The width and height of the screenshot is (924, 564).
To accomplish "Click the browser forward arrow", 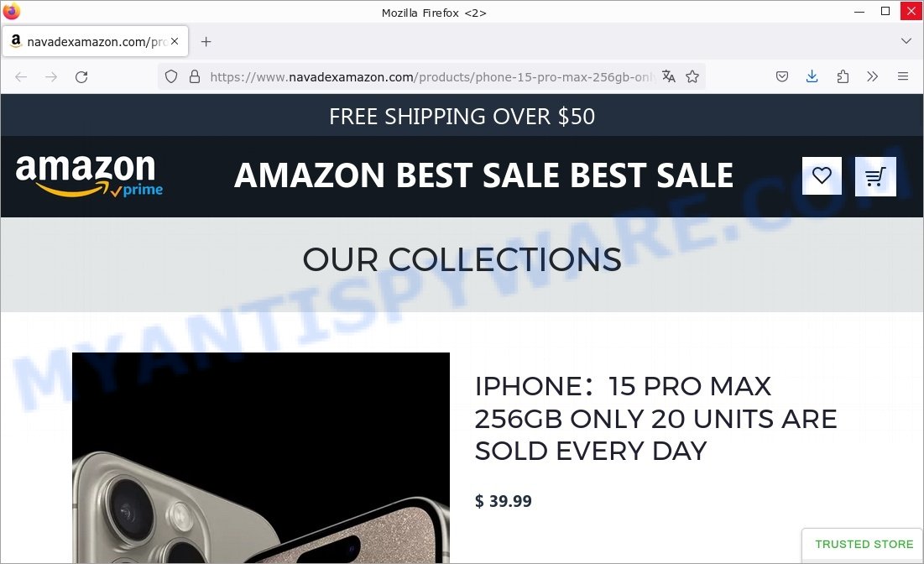I will tap(51, 76).
